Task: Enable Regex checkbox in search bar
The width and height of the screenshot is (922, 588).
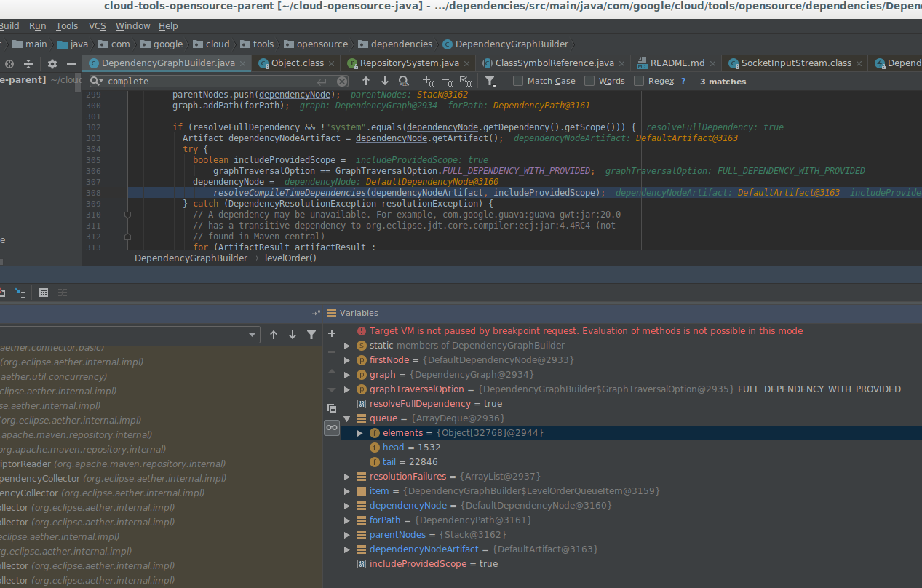Action: (639, 81)
